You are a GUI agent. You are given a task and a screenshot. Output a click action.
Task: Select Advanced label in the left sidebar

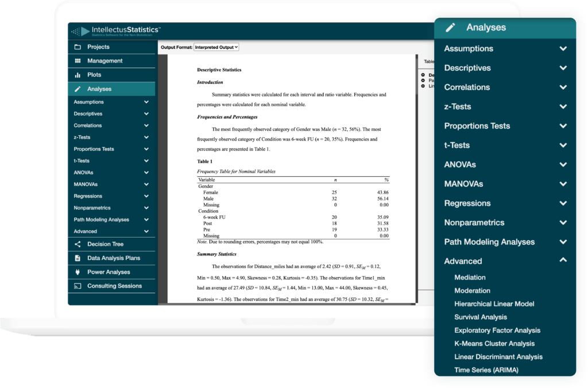(x=85, y=231)
